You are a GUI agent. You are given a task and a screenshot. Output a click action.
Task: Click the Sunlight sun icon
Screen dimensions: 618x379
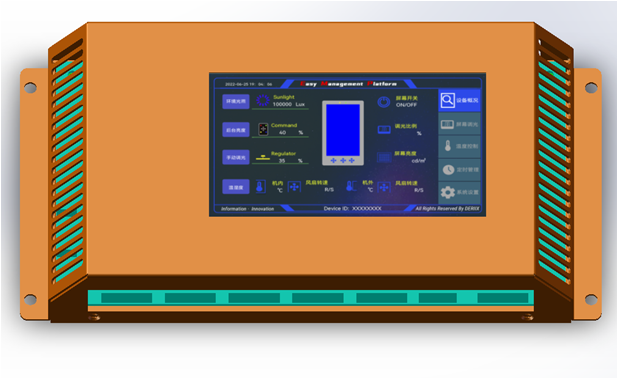point(262,100)
